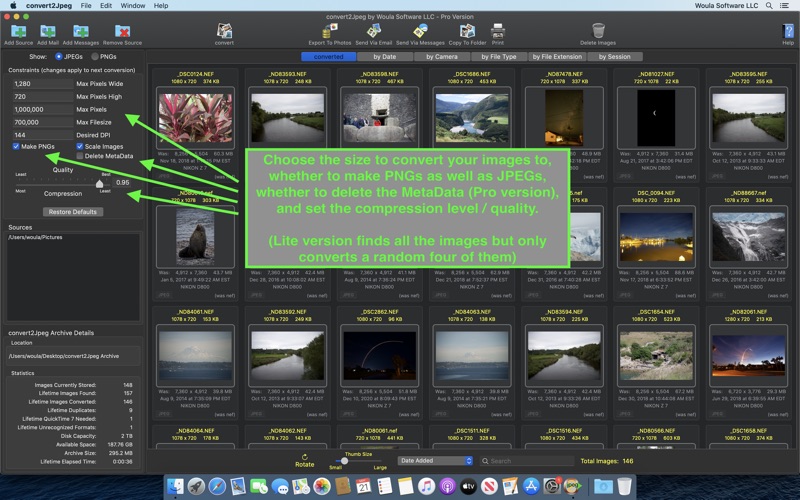Switch to the converted tab
The height and width of the screenshot is (500, 800).
click(329, 57)
